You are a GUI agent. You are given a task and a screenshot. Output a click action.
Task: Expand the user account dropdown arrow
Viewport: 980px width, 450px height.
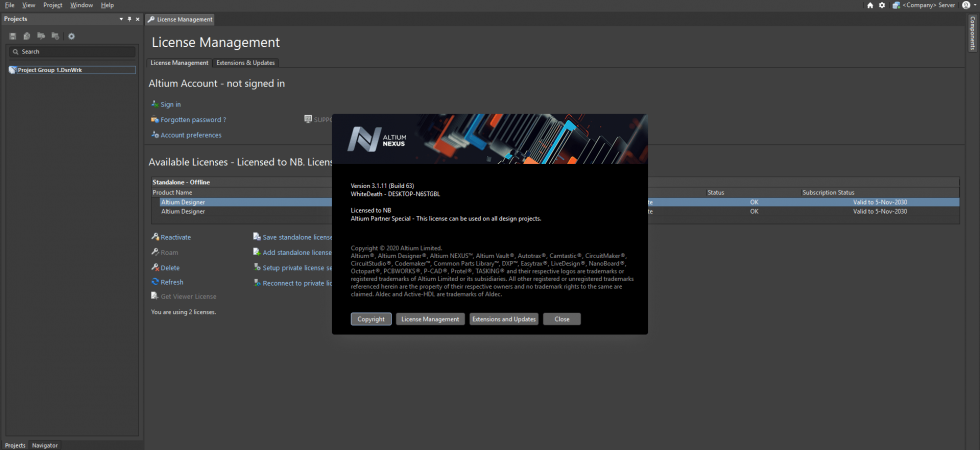point(974,5)
